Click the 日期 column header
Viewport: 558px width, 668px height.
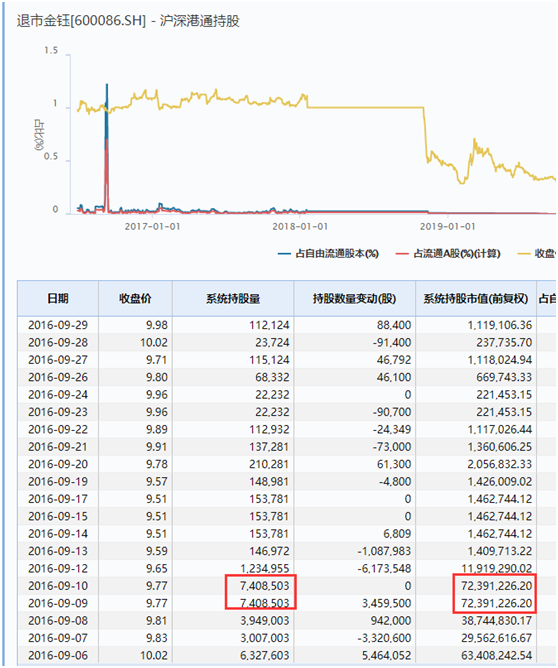point(58,299)
